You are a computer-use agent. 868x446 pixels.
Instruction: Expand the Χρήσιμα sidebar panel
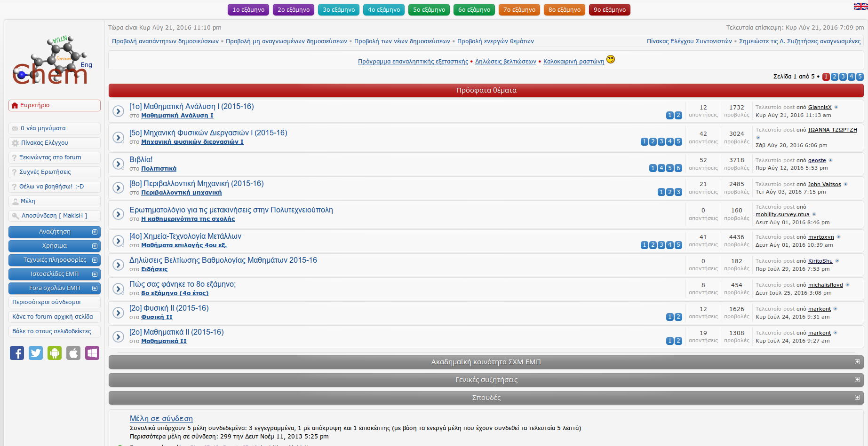tap(95, 246)
